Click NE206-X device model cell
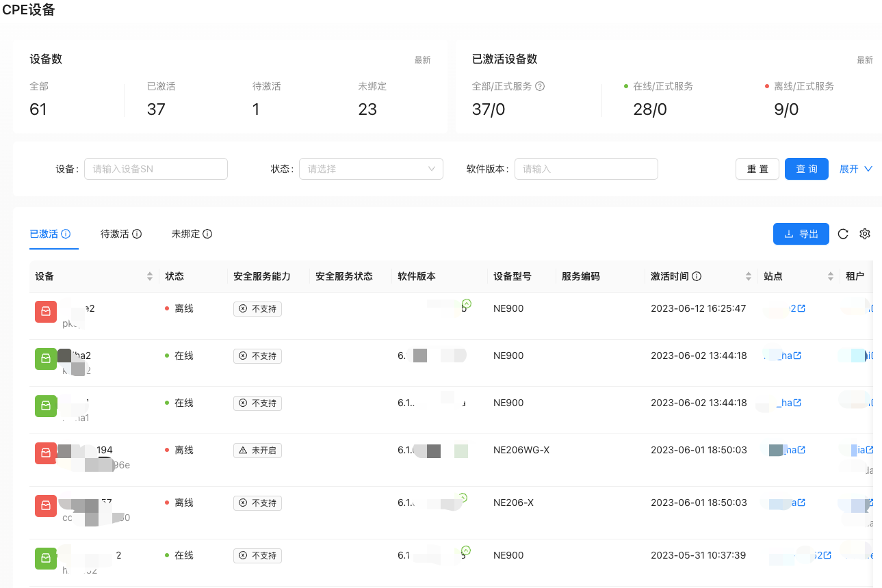This screenshot has width=882, height=588. coord(513,503)
